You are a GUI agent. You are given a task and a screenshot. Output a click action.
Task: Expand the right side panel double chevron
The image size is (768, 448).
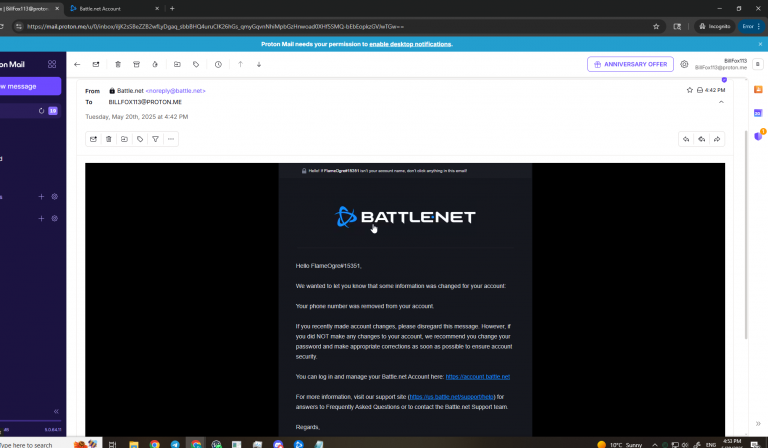758,424
